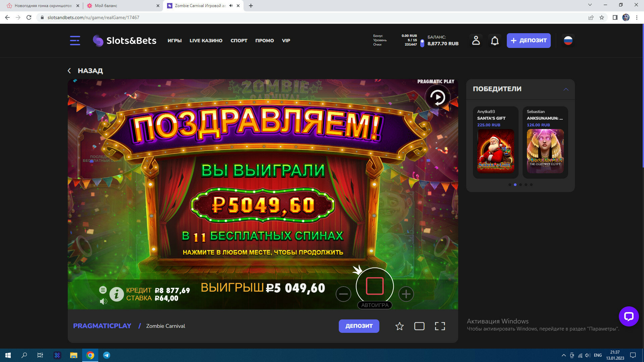Click the game info button
Screen dimensions: 644x362
(116, 294)
